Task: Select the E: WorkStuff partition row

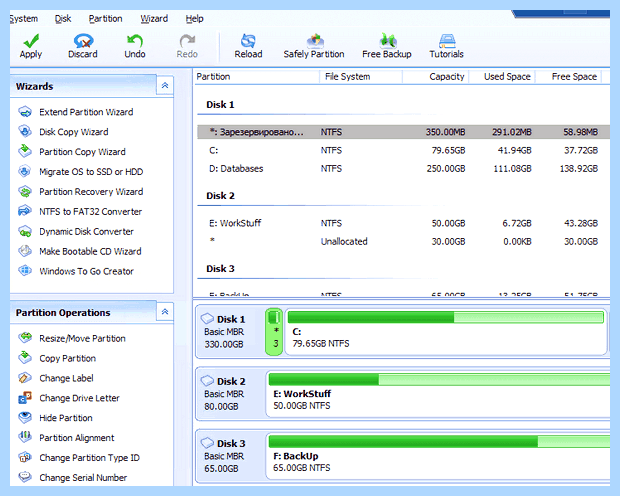Action: pos(403,223)
